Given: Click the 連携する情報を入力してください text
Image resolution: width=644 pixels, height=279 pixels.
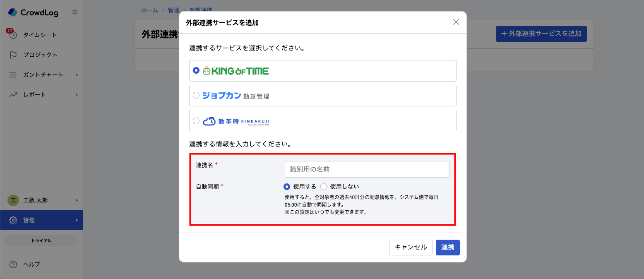Looking at the screenshot, I should [x=241, y=144].
